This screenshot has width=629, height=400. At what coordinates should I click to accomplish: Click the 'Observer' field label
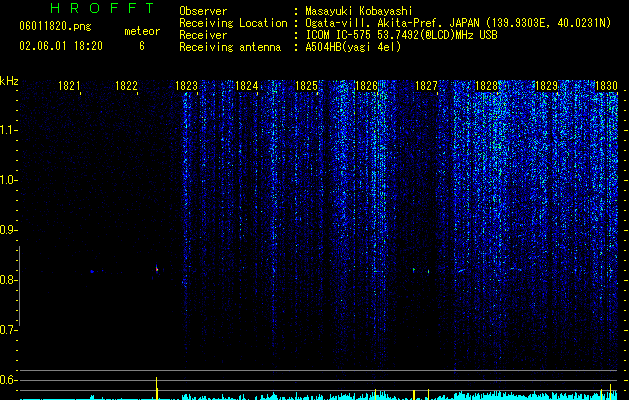click(203, 11)
